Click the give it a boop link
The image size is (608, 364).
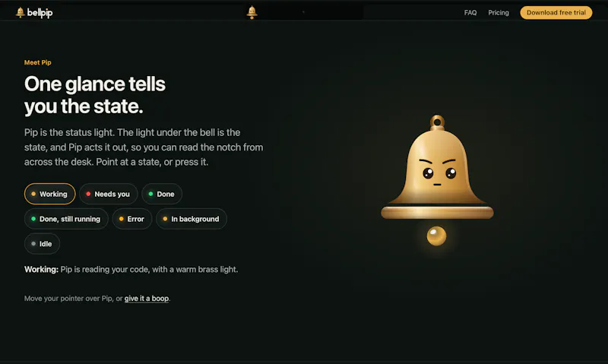[x=147, y=299]
